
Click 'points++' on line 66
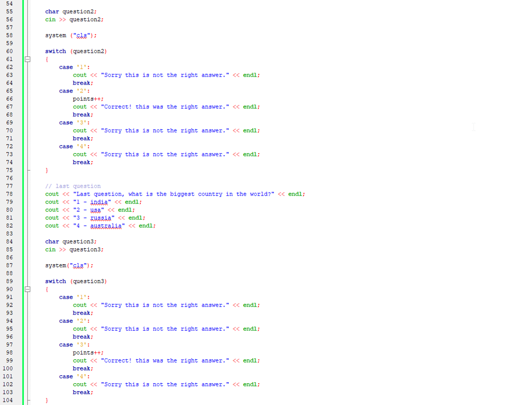click(x=88, y=99)
